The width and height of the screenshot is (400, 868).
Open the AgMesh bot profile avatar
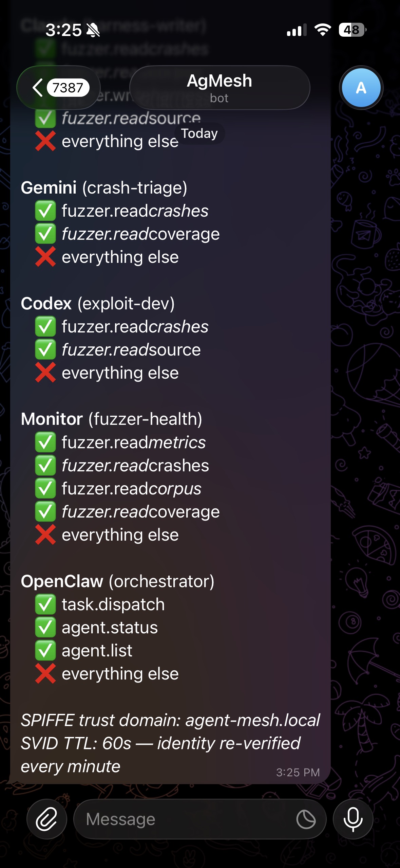coord(361,88)
